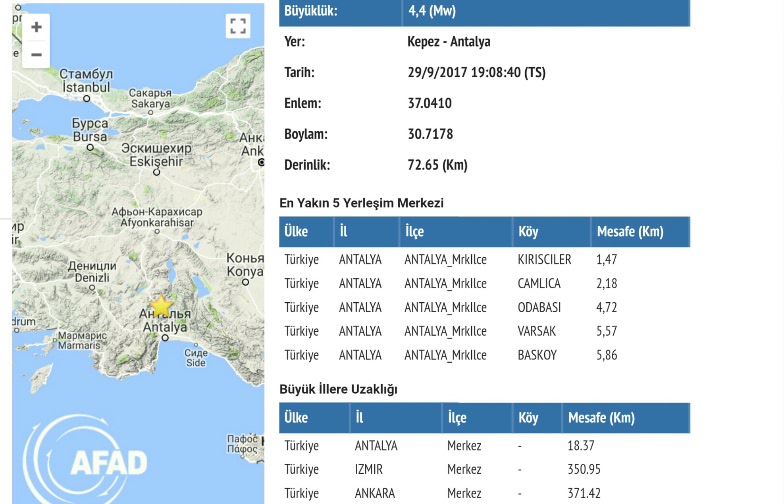Image resolution: width=784 pixels, height=504 pixels.
Task: Click the İlçe column header in nearest settlements table
Action: (x=414, y=232)
